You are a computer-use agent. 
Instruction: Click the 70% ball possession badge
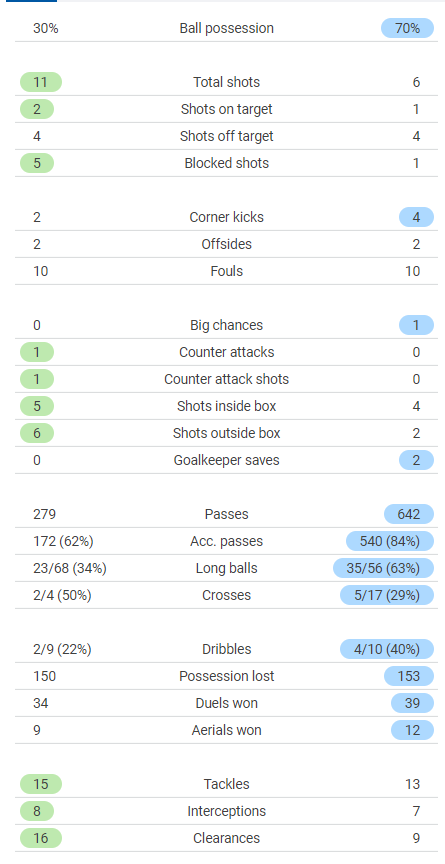point(407,28)
